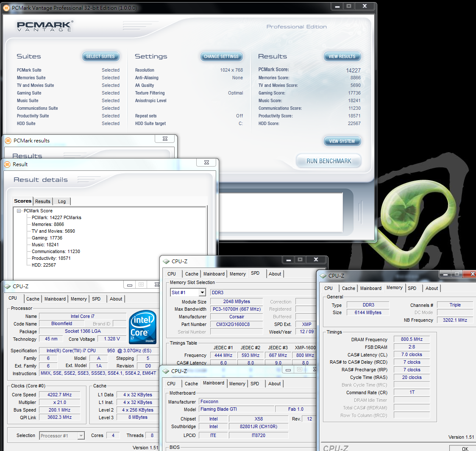Open the Mainboard tab in the CPU-Z Memory window
Screen dimensions: 476x451
click(x=371, y=288)
